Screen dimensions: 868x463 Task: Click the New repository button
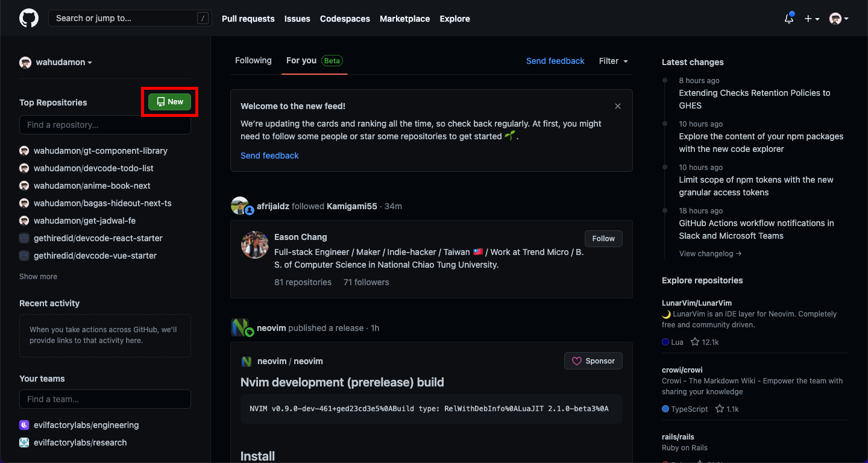169,102
